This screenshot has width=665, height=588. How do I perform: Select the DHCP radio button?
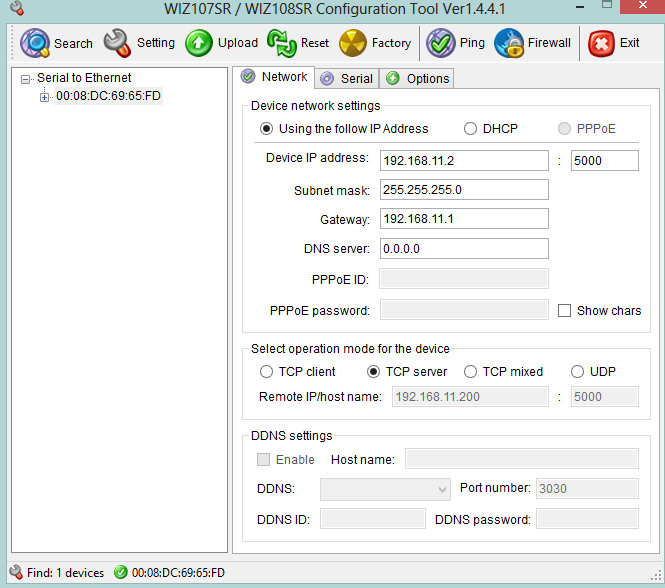(x=470, y=129)
